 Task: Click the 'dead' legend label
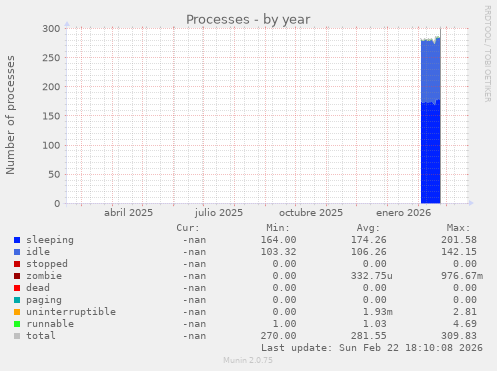tap(38, 288)
